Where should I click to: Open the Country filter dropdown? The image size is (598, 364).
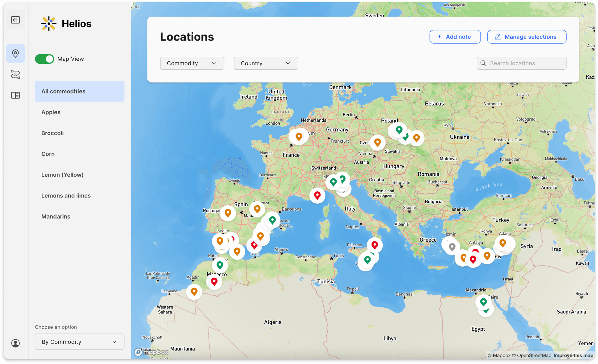pos(266,63)
